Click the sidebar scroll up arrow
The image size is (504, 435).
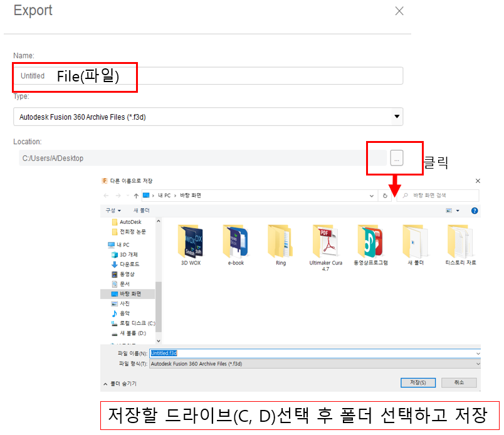(159, 221)
